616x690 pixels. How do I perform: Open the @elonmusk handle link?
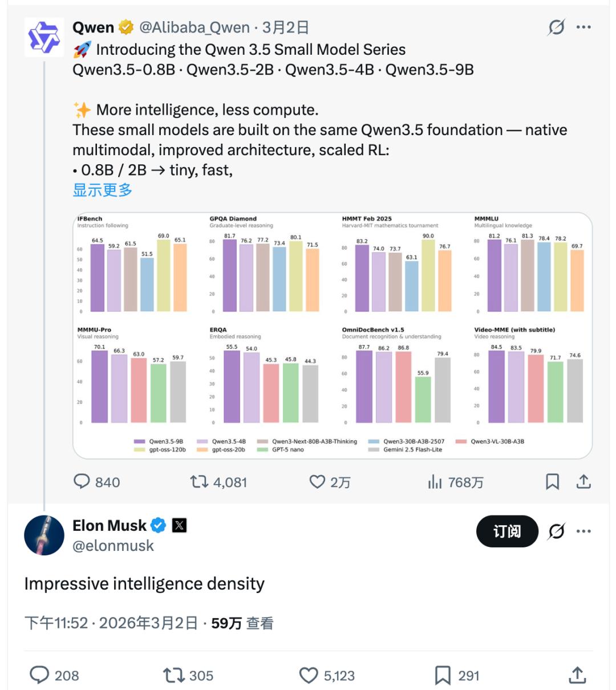tap(114, 546)
